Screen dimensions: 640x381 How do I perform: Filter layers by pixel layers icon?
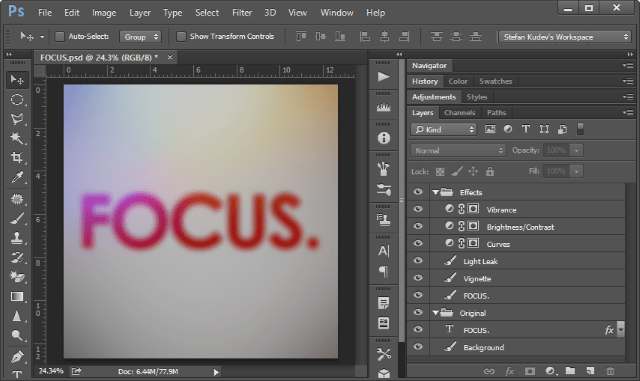pos(490,129)
